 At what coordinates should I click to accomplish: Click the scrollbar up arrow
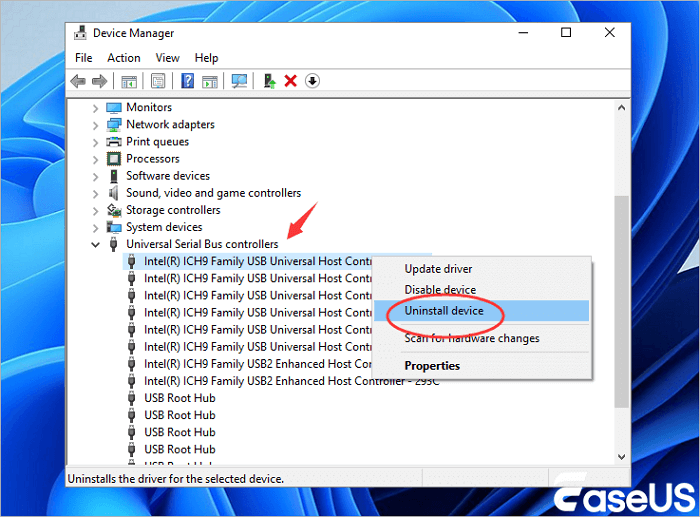pyautogui.click(x=621, y=108)
